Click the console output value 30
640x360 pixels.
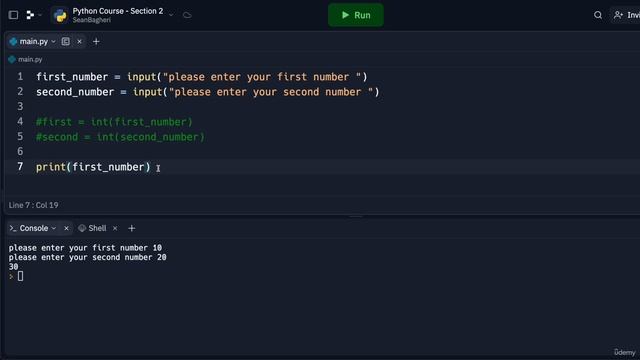click(x=13, y=267)
